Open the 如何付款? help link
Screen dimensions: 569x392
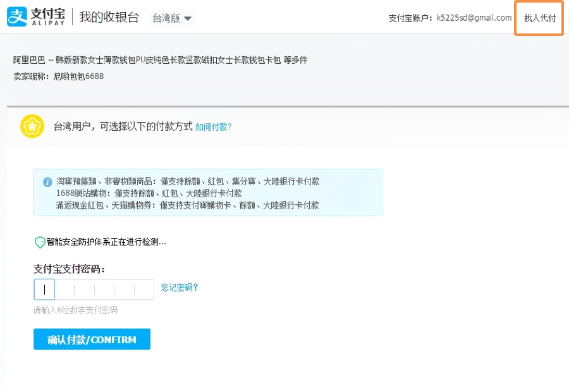point(214,126)
